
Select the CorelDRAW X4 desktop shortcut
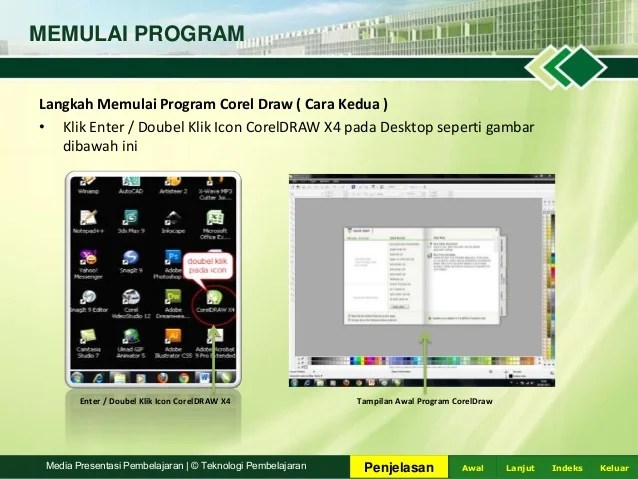215,302
